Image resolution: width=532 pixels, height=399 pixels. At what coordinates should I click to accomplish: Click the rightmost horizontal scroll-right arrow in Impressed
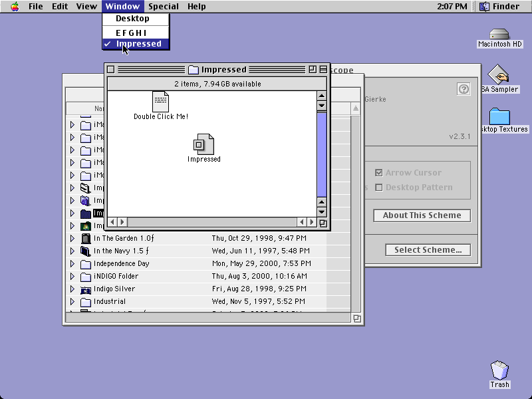(311, 222)
